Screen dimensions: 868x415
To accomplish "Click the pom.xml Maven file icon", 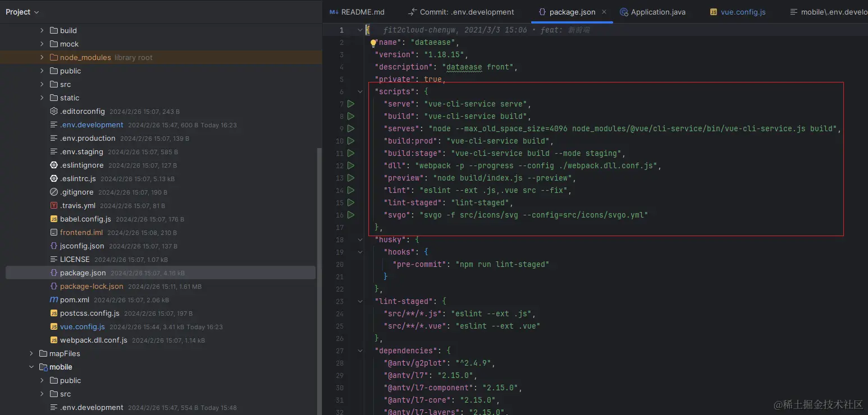I will click(x=54, y=299).
